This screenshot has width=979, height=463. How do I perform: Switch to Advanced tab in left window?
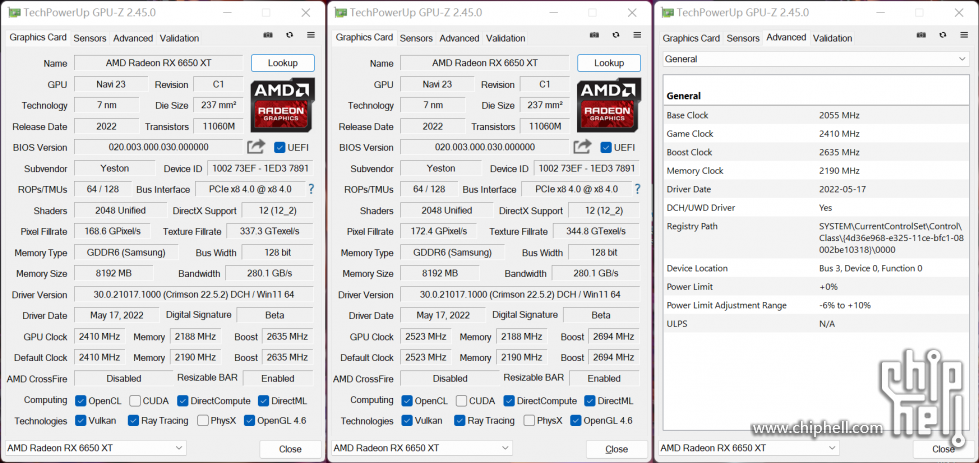tap(133, 38)
